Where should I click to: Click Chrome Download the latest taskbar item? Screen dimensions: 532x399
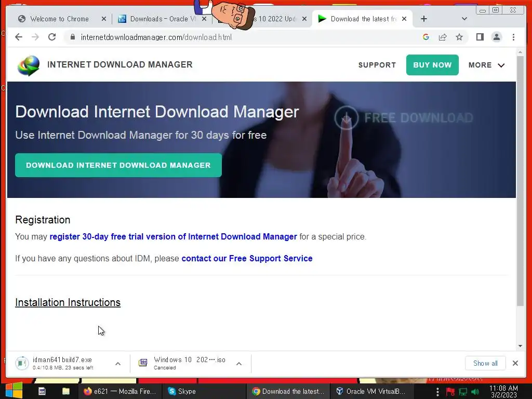pos(288,391)
